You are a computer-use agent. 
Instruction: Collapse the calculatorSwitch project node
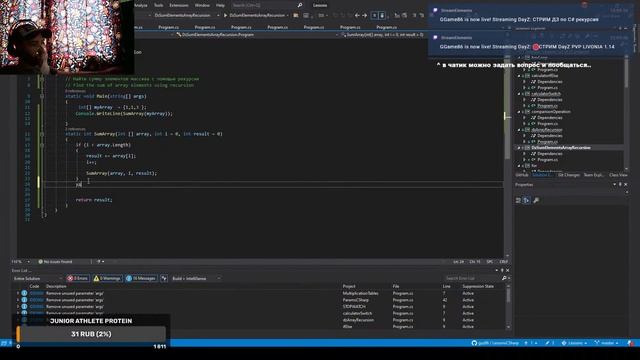coord(519,94)
